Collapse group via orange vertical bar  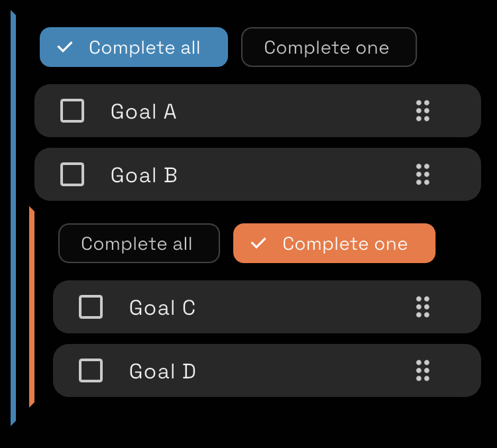click(x=32, y=306)
